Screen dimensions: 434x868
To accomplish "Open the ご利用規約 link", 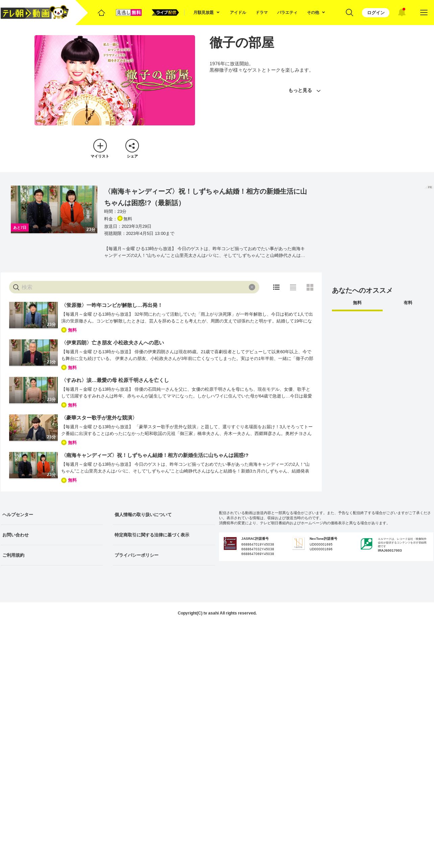I will (14, 555).
